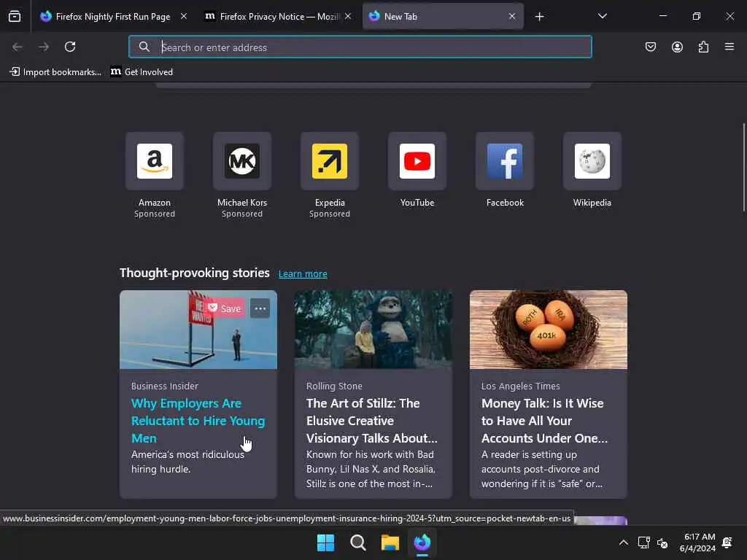Open the Rolling Stone story thumbnail

tap(373, 330)
